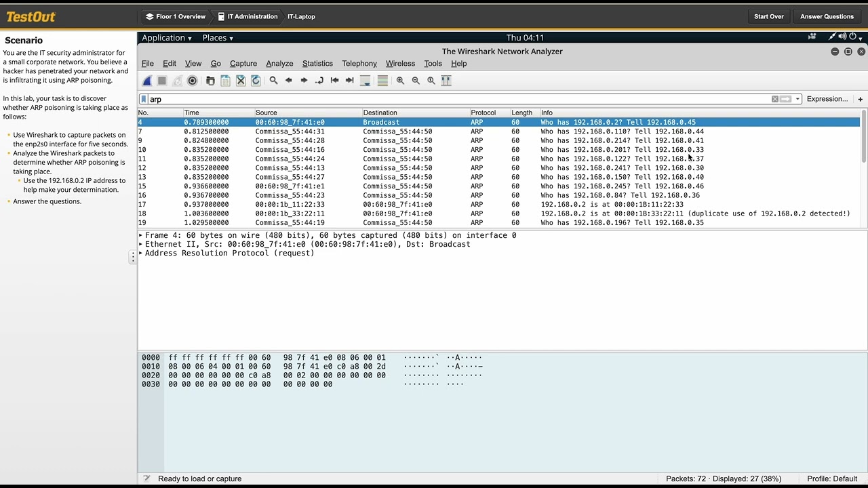This screenshot has height=488, width=868.
Task: Expand Address Resolution Protocol details
Action: coord(140,253)
